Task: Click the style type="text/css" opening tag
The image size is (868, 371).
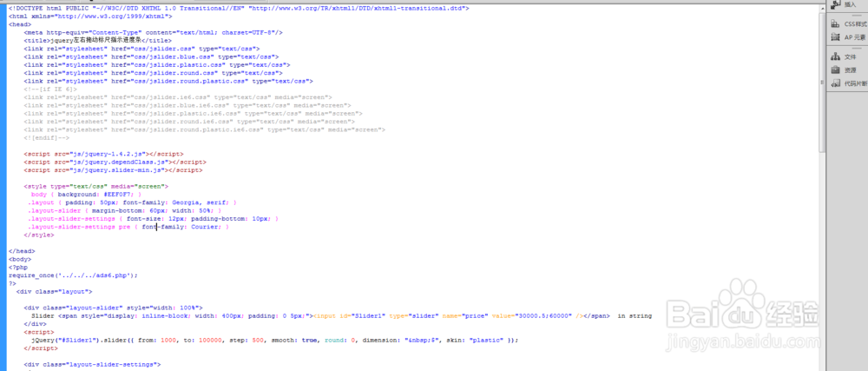Action: tap(95, 187)
